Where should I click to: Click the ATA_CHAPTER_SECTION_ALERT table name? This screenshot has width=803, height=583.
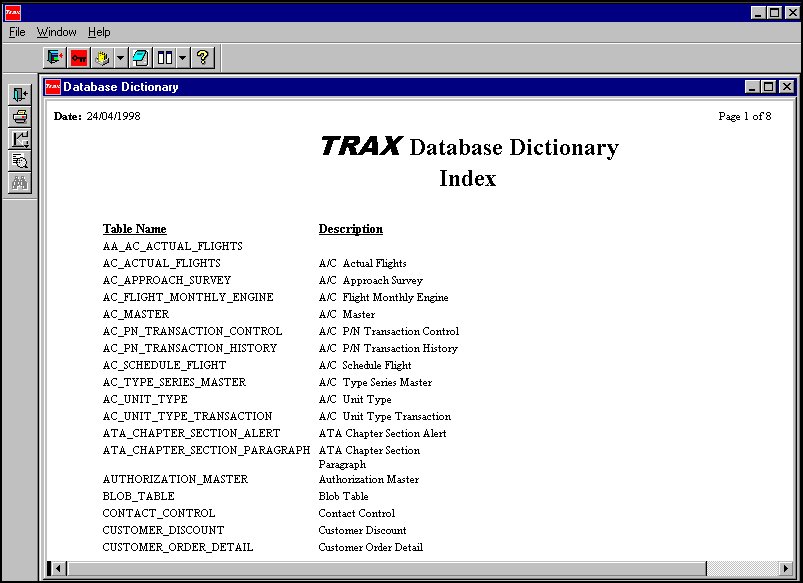tap(192, 433)
